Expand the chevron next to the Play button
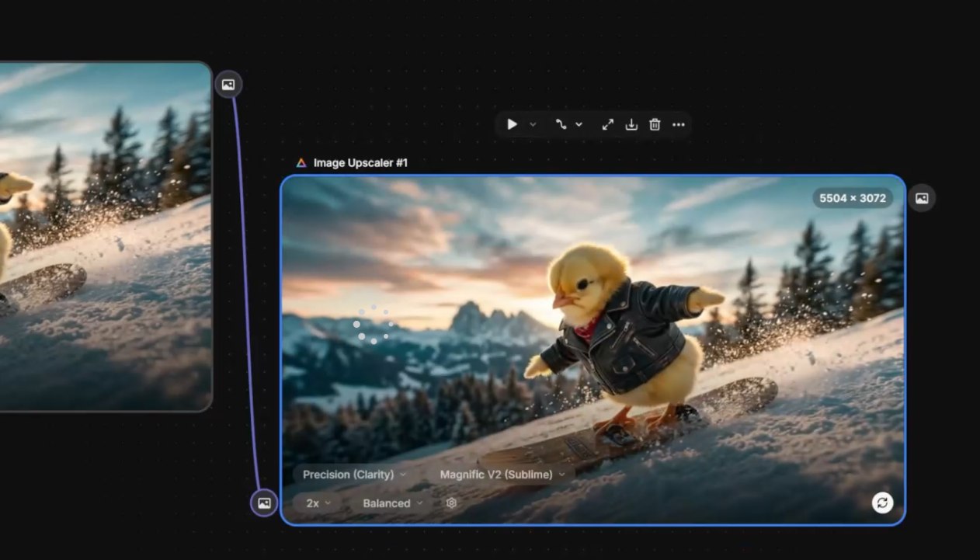Image resolution: width=980 pixels, height=560 pixels. 533,124
